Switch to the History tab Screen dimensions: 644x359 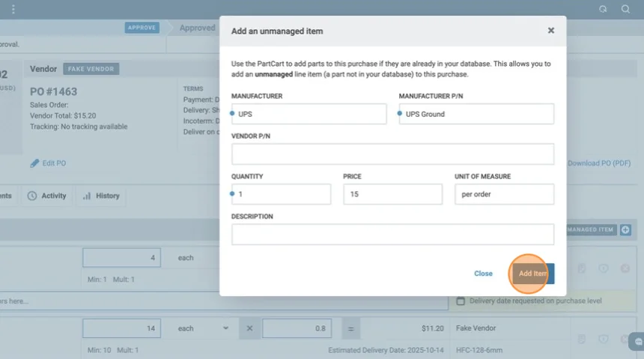click(x=101, y=196)
